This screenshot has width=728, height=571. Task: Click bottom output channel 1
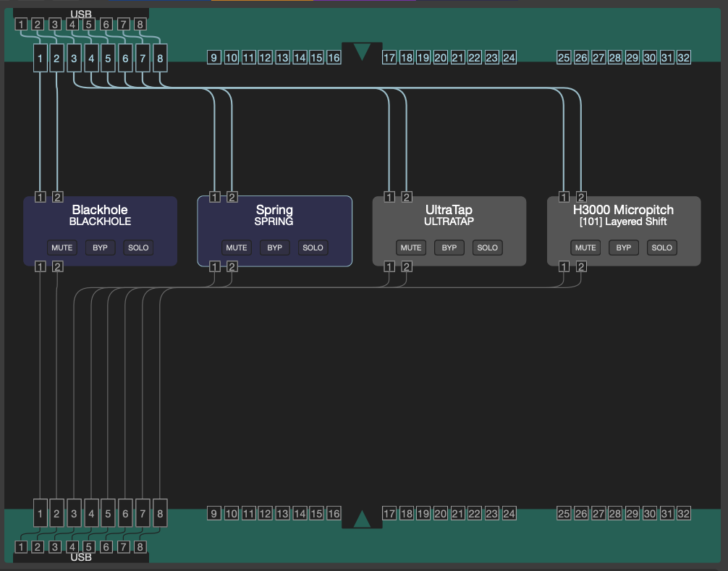(41, 513)
